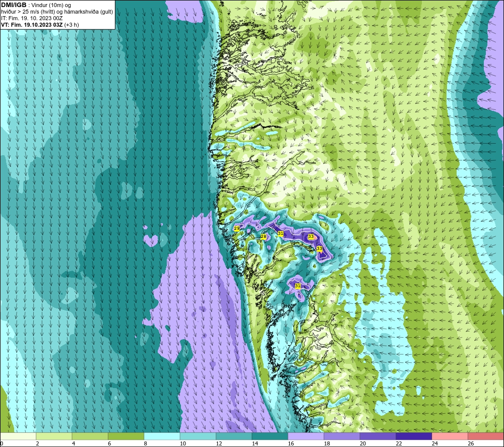The width and height of the screenshot is (504, 447).
Task: Pick the lavender 16–18 m/s legend swatch
Action: 306,436
